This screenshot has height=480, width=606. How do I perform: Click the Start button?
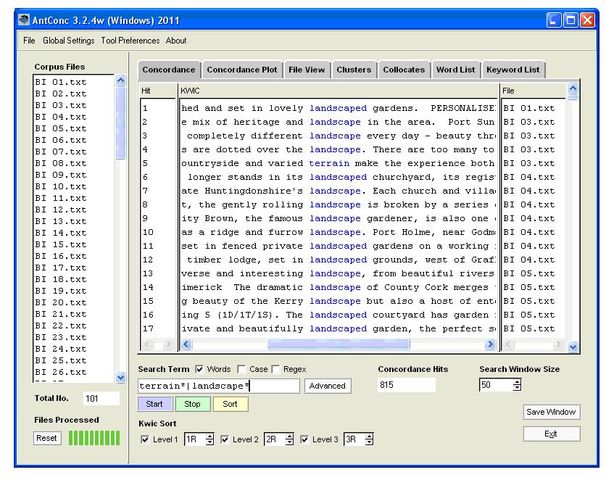(154, 404)
